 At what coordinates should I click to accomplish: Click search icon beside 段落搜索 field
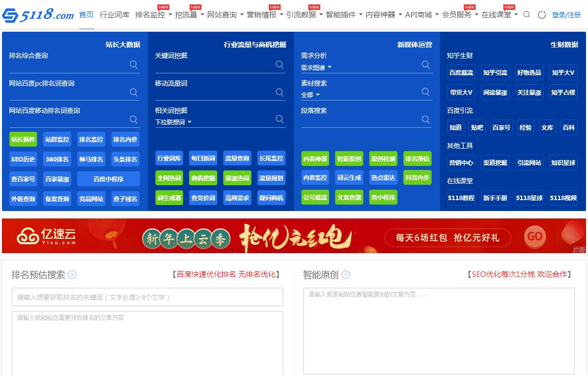click(426, 119)
